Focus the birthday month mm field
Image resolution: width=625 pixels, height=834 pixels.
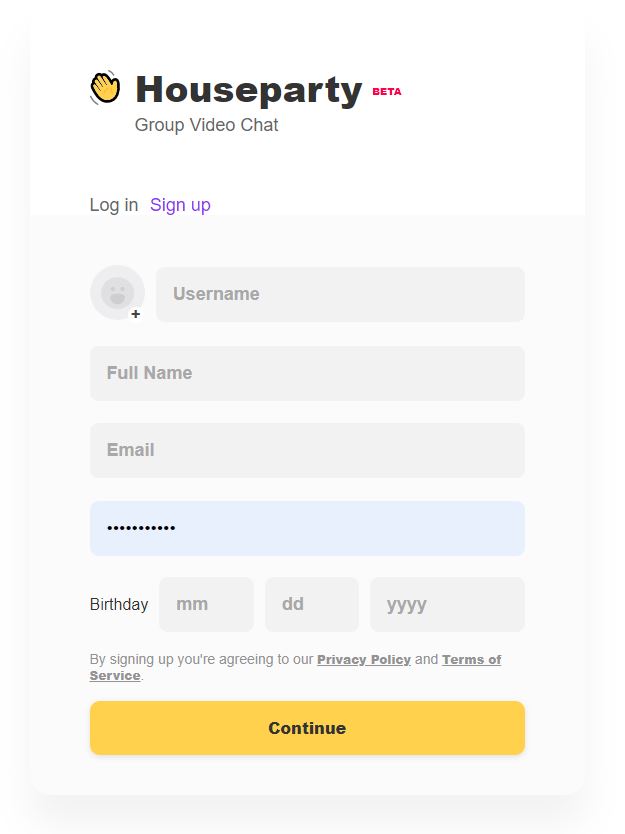point(206,604)
